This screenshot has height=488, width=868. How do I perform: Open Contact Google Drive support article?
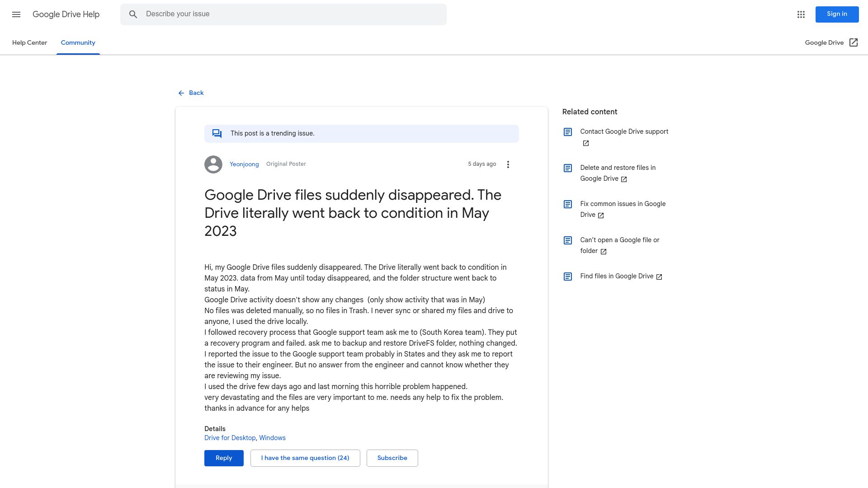pos(624,131)
